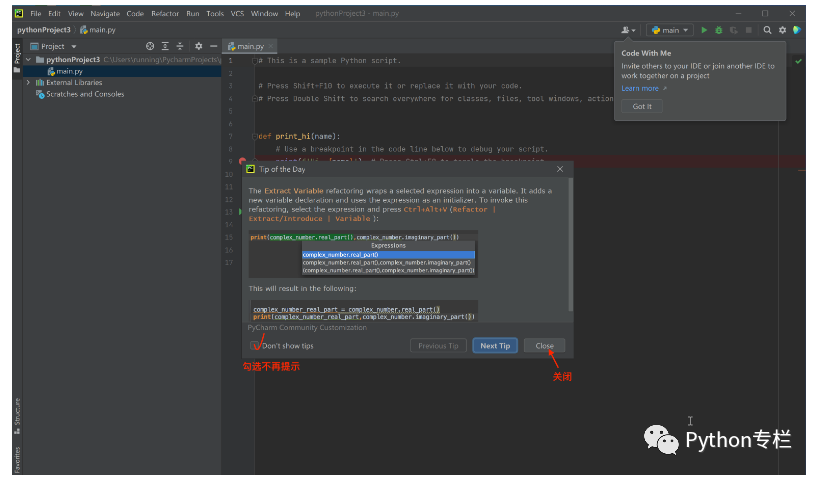Open the Window menu
Screen dimensions: 819x479
tap(264, 14)
